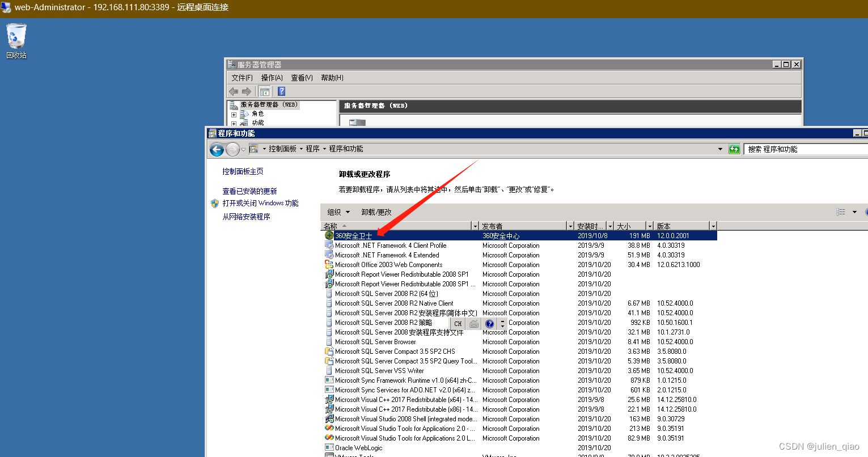Open 从网络安装程序 link
The image size is (868, 457).
[x=246, y=217]
